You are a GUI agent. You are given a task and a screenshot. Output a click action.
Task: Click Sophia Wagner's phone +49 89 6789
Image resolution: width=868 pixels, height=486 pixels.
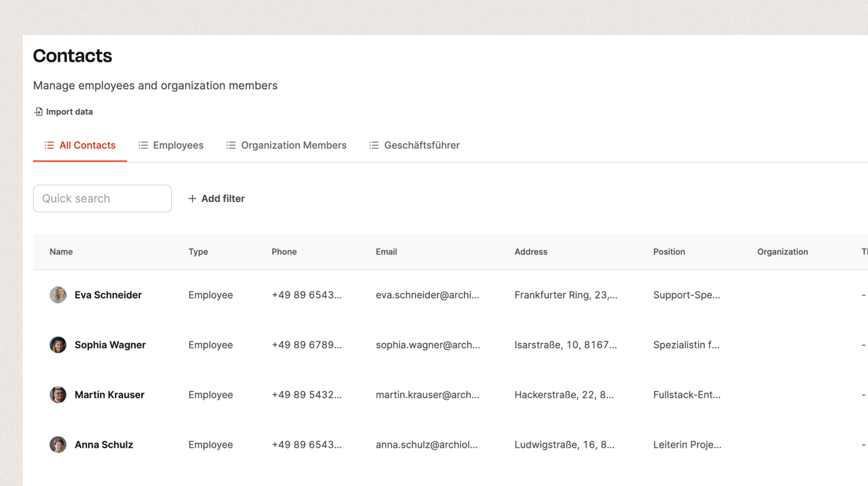[x=307, y=345]
